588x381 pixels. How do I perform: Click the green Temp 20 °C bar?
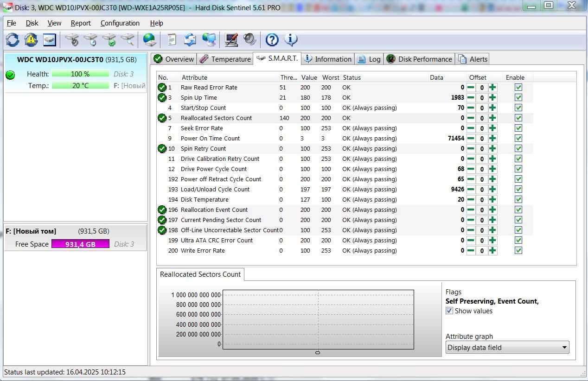tap(80, 85)
